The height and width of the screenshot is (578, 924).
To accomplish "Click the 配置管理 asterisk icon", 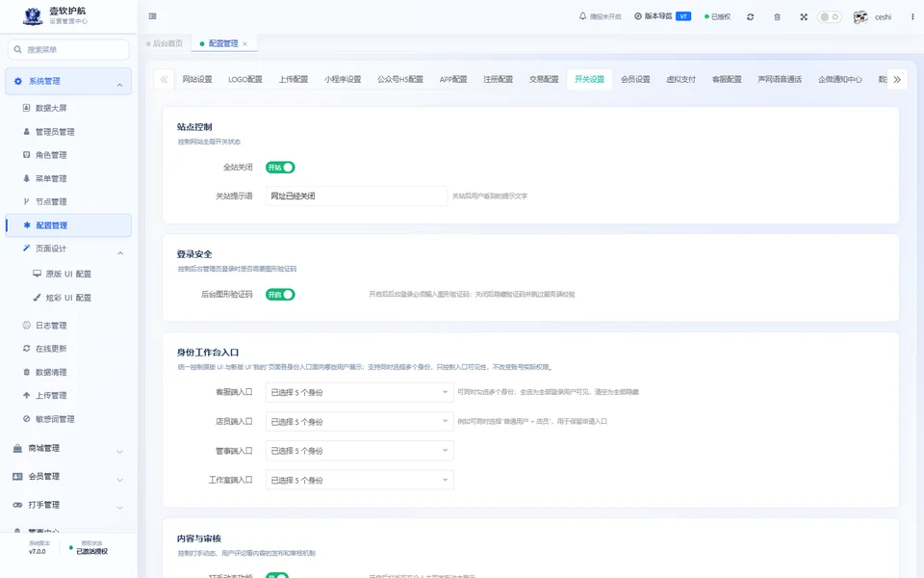I will click(27, 225).
